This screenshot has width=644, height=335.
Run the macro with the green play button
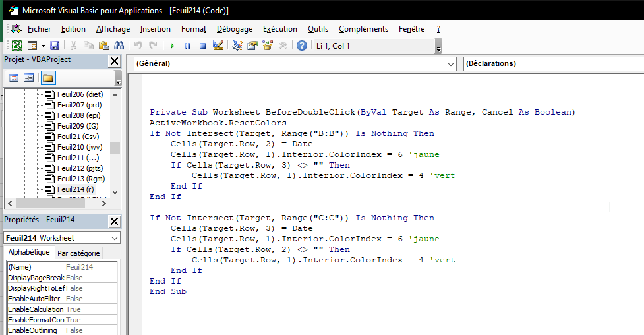[172, 46]
